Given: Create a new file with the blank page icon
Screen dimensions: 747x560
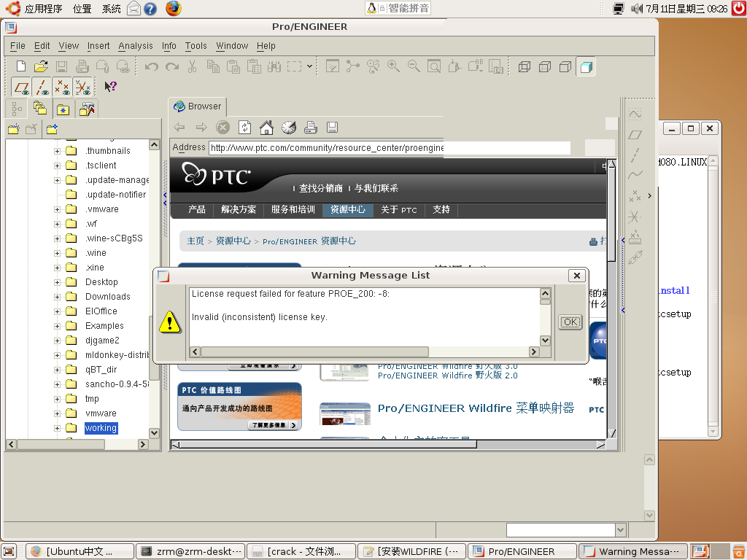Looking at the screenshot, I should pos(21,66).
